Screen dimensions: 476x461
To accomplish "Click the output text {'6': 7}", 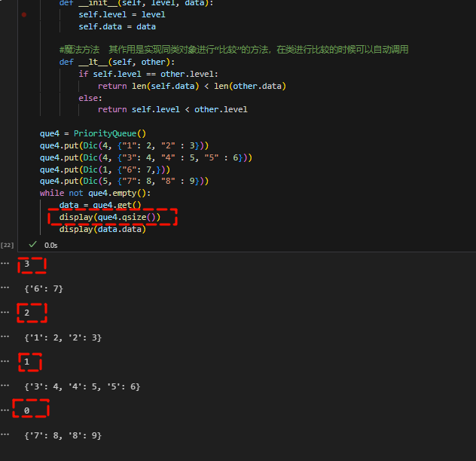I will pyautogui.click(x=44, y=289).
